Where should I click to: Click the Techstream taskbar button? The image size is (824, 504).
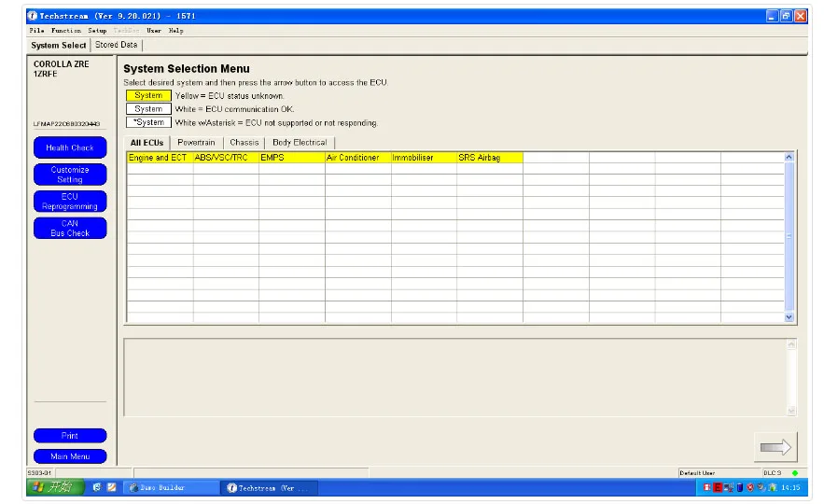269,488
